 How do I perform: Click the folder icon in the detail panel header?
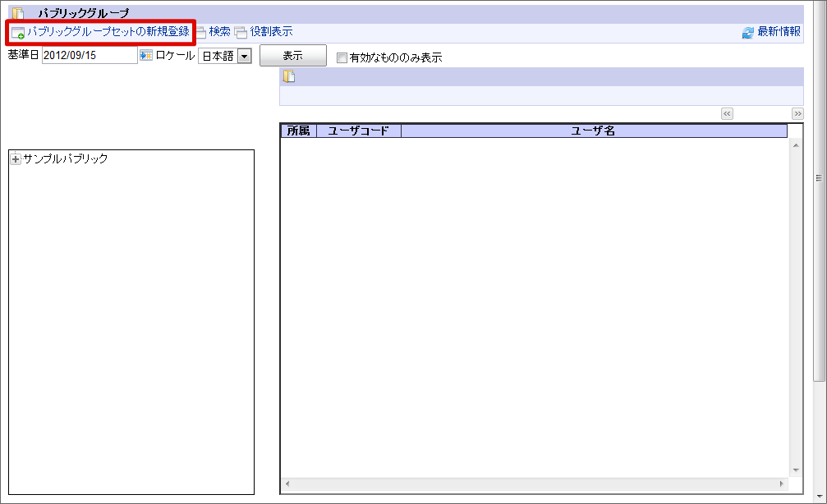point(289,76)
